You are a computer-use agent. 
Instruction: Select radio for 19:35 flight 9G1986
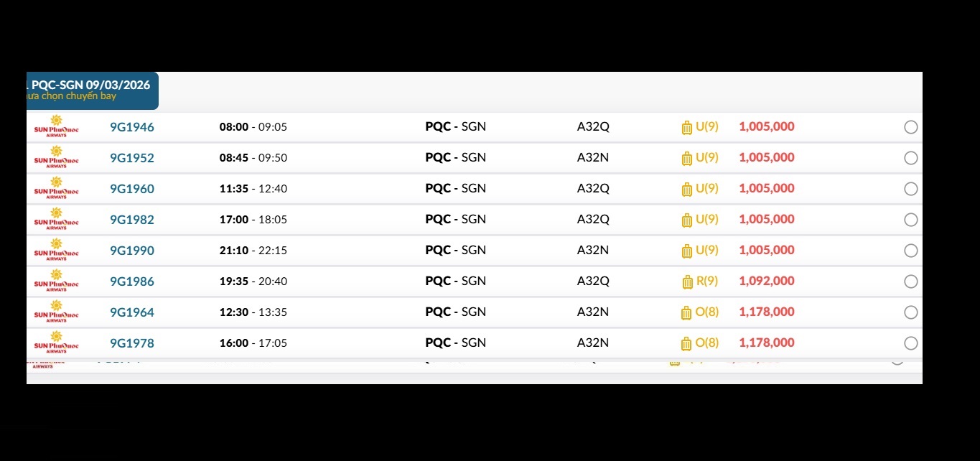910,281
